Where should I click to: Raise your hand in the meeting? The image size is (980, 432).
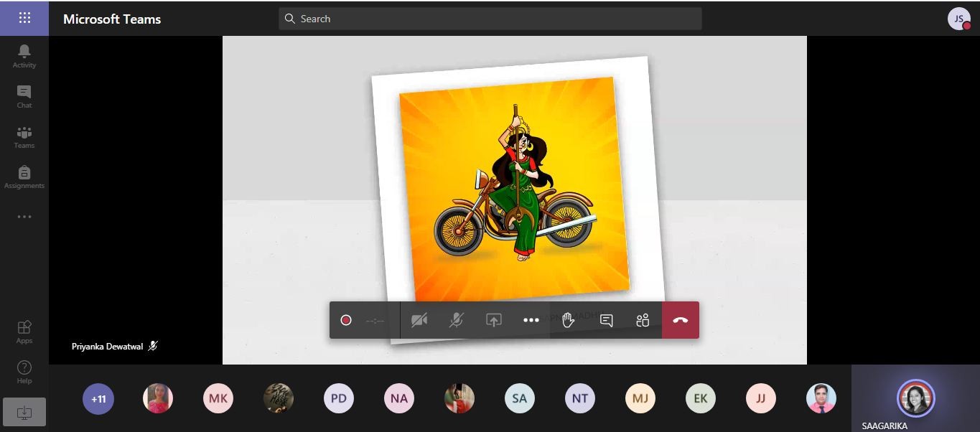pos(568,320)
